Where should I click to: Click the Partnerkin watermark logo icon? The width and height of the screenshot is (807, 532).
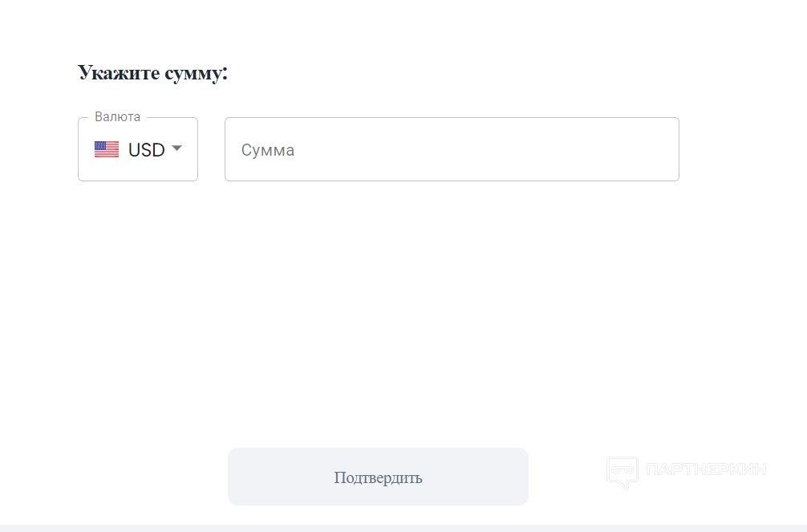point(622,472)
